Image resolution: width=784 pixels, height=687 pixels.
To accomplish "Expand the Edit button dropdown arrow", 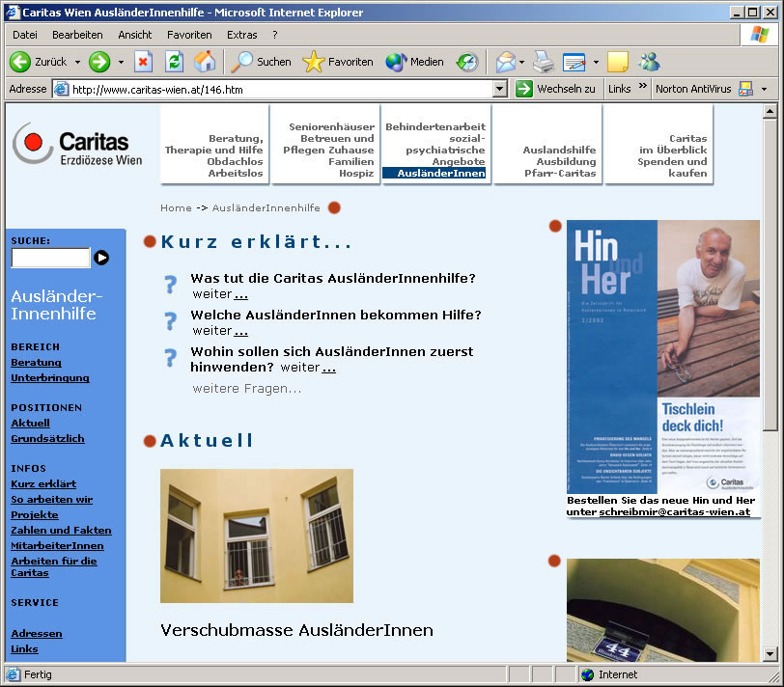I will 596,63.
